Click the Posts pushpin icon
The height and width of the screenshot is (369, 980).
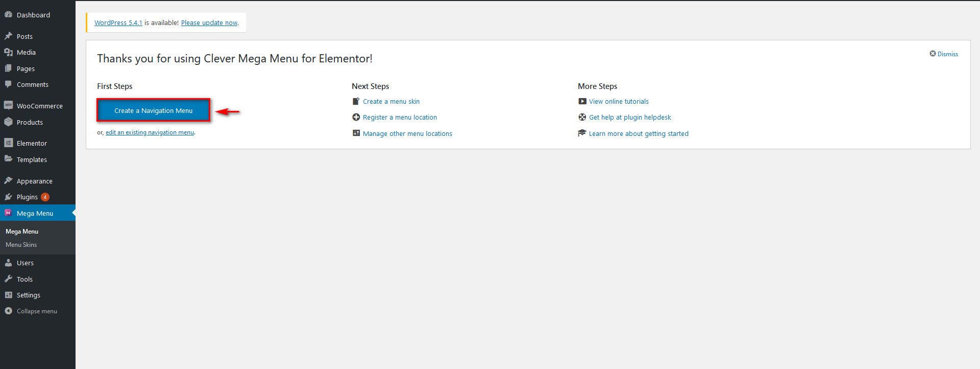(8, 36)
